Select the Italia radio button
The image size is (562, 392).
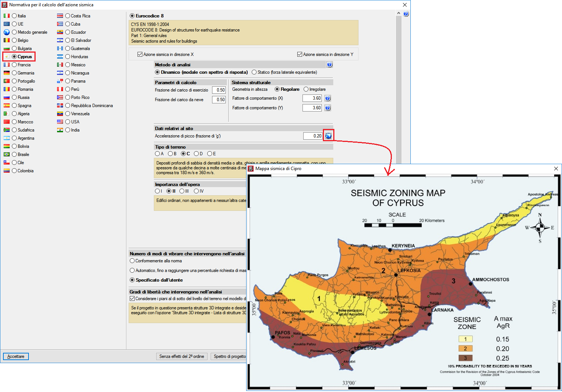14,16
